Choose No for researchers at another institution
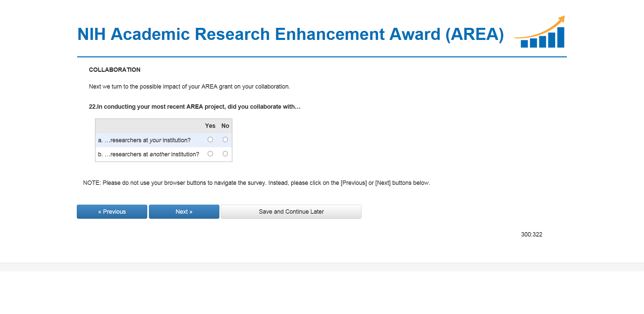Image resolution: width=644 pixels, height=314 pixels. click(x=225, y=154)
